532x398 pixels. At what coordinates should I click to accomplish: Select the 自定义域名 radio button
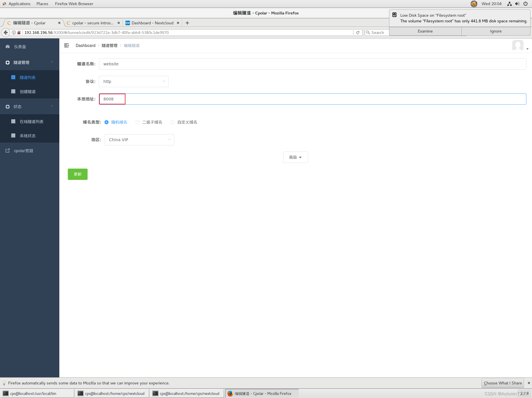pos(173,122)
